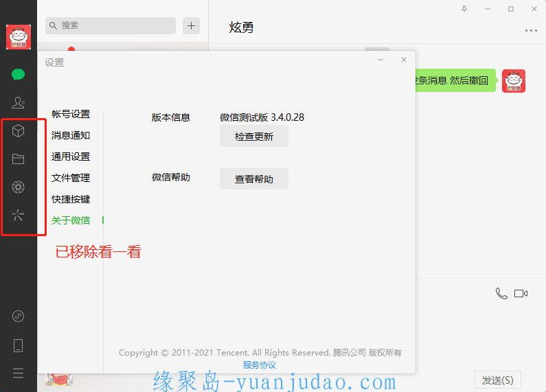The height and width of the screenshot is (392, 546).
Task: Click the sender avatar beside green message
Action: (514, 81)
